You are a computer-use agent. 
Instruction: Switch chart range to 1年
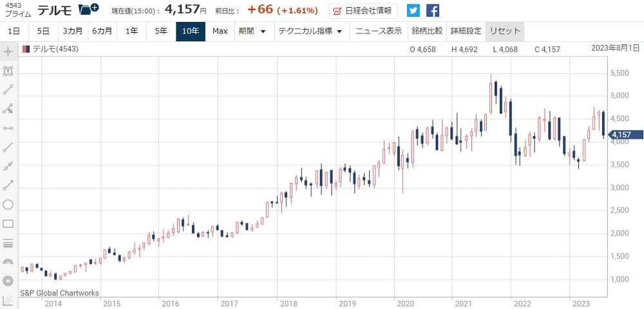[x=132, y=32]
